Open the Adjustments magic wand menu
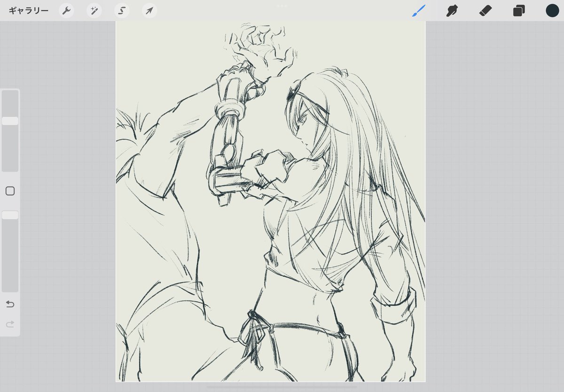 tap(94, 11)
